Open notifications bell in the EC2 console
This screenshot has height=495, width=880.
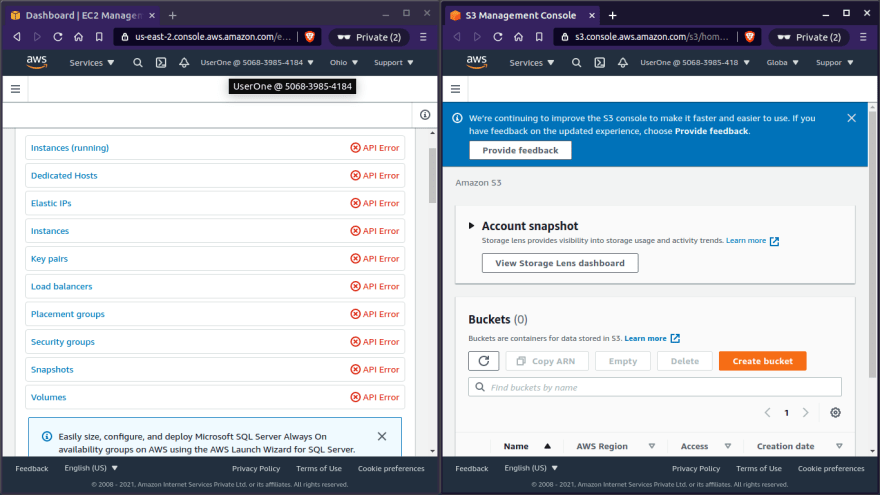tap(184, 63)
